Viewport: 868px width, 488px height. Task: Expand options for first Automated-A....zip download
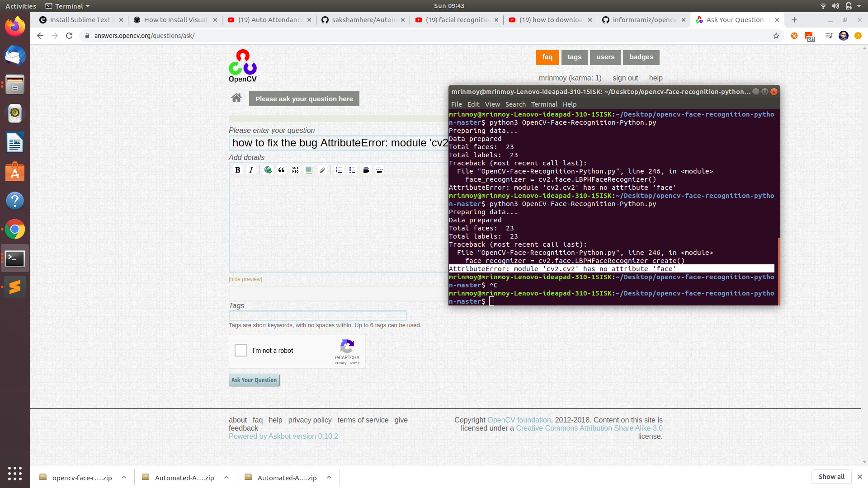(x=226, y=477)
